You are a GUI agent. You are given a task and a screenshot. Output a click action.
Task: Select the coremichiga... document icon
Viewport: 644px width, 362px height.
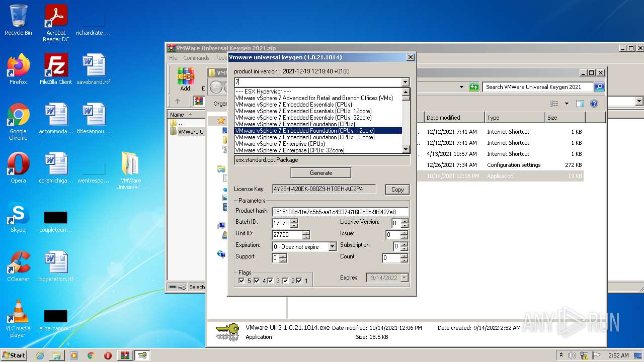click(56, 168)
